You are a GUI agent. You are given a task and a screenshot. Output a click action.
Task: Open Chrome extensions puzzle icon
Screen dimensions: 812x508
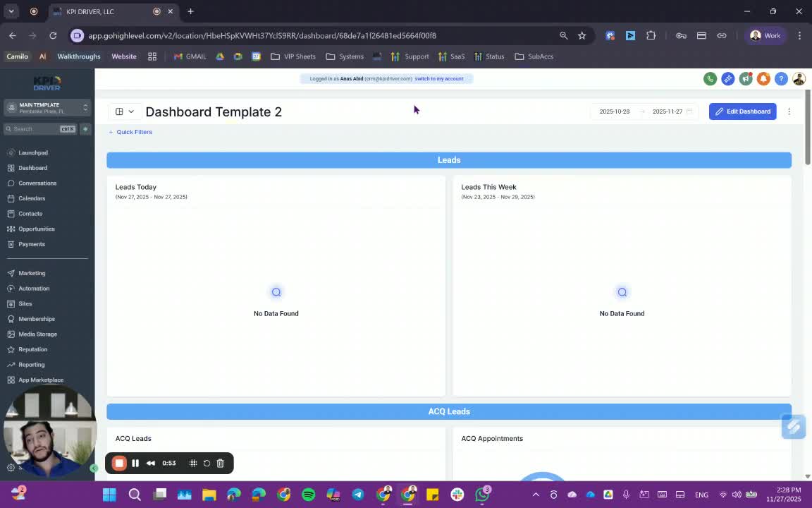[651, 36]
